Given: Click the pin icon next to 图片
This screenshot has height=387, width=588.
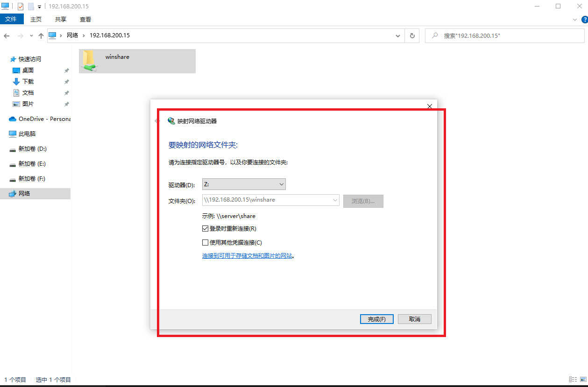Looking at the screenshot, I should [66, 104].
